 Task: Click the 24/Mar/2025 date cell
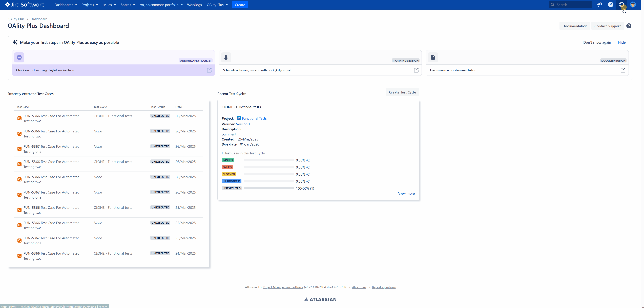tap(185, 253)
